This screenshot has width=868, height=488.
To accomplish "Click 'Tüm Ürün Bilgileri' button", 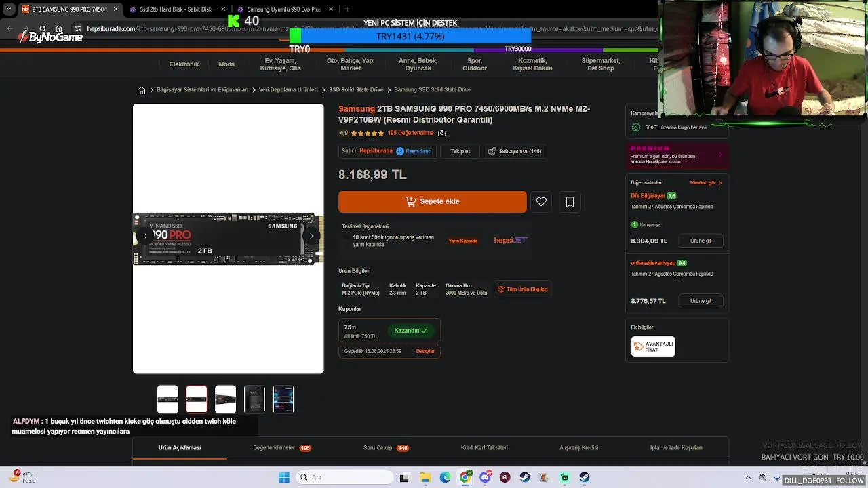I will [x=522, y=289].
